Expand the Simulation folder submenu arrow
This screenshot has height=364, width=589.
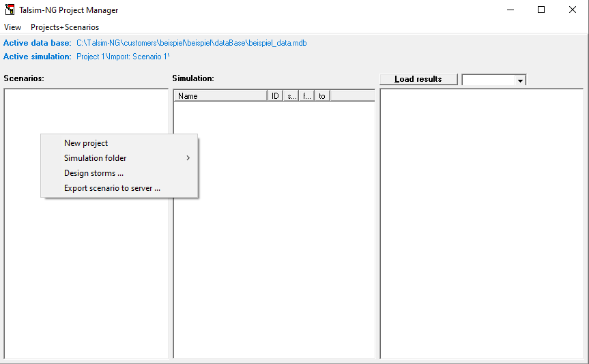click(x=188, y=158)
